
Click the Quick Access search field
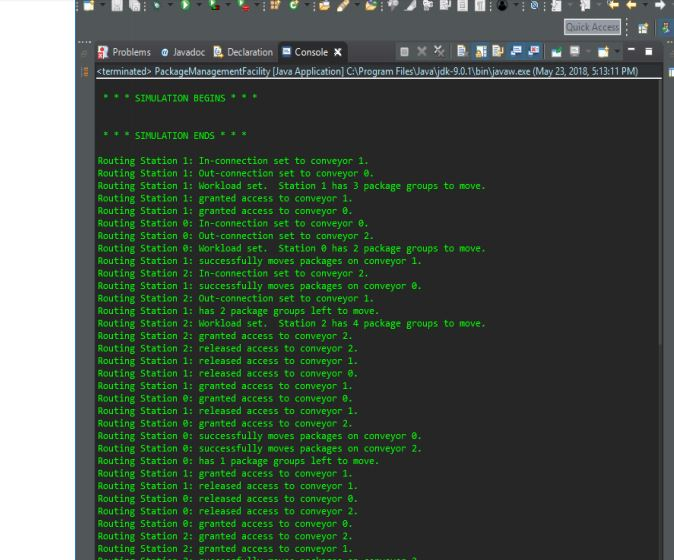pyautogui.click(x=592, y=27)
